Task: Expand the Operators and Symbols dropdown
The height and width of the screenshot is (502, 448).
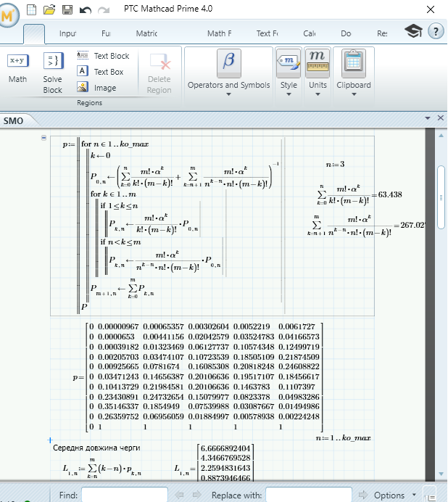Action: point(228,85)
